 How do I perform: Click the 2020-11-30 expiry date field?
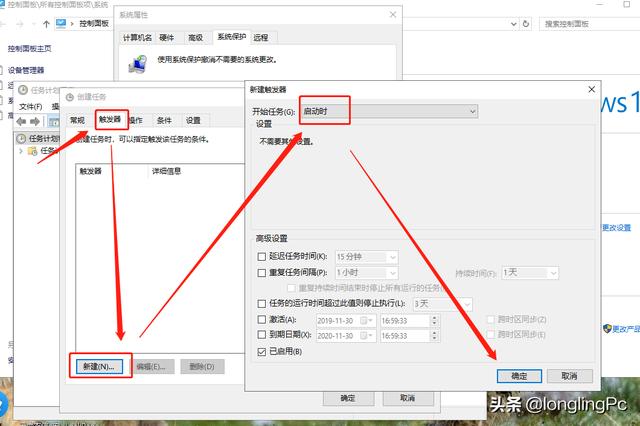pos(346,336)
